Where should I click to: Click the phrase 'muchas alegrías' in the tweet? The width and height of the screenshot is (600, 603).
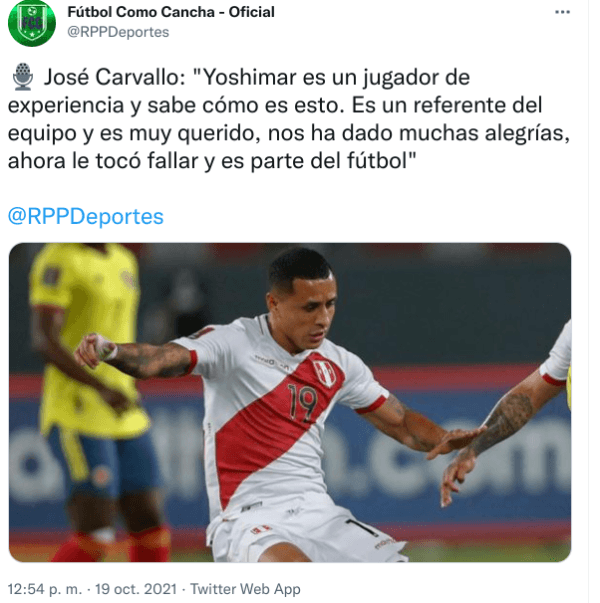tap(484, 133)
